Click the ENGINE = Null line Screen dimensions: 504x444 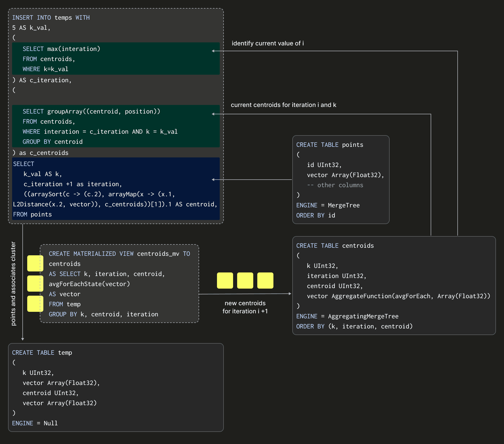point(35,423)
